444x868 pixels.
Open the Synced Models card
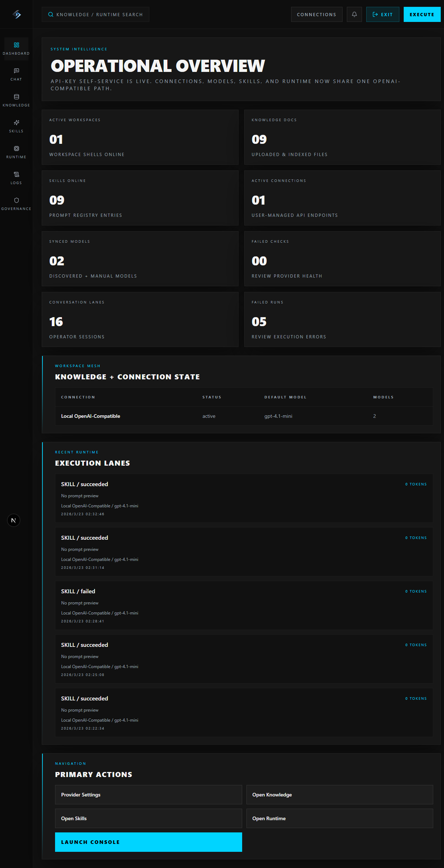(140, 259)
